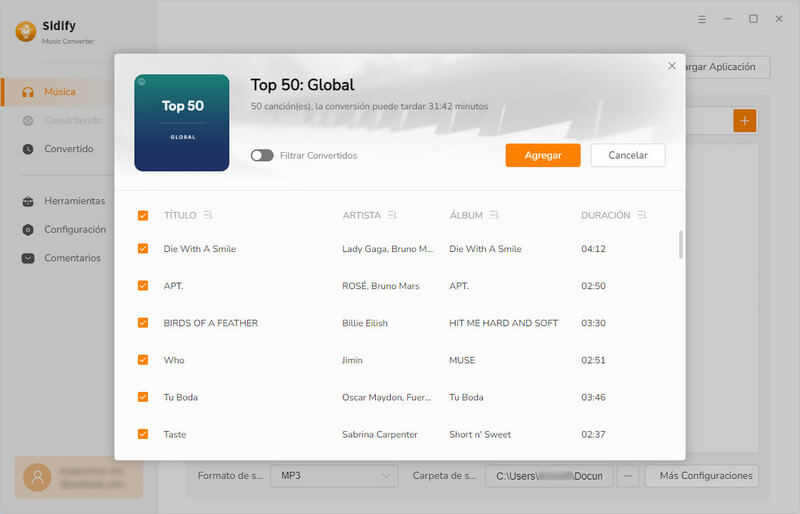Close the Sidify main window
800x514 pixels.
point(779,19)
